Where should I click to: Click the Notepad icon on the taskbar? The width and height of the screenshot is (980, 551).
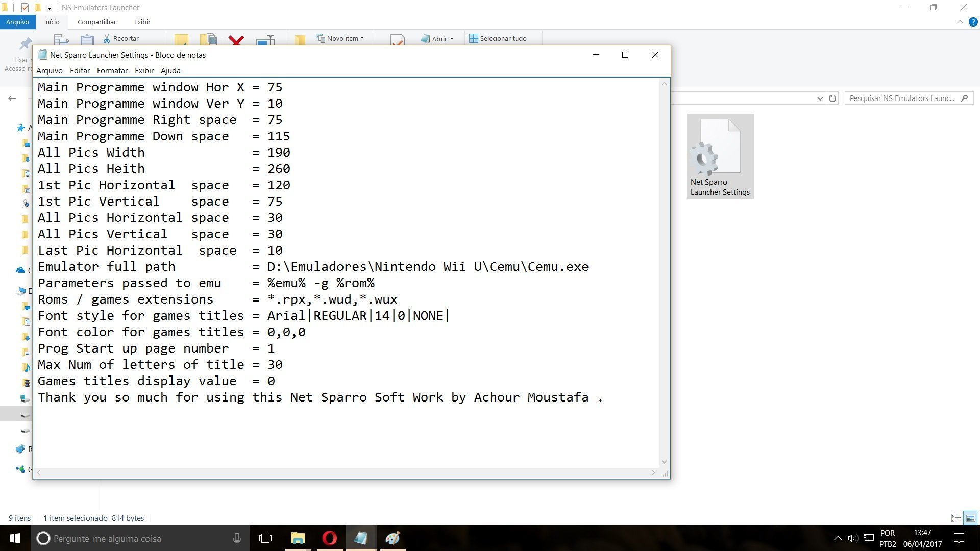(x=361, y=538)
